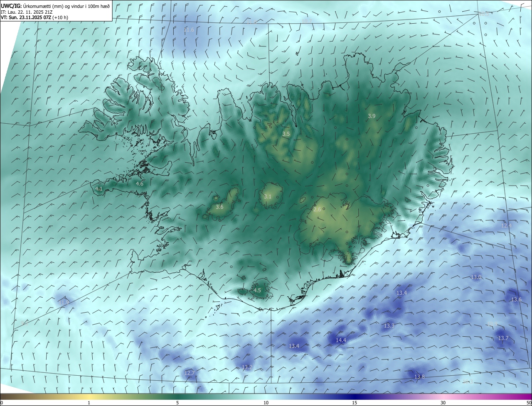Click the 13.0 value southeast offshore
532x406 pixels.
476,277
